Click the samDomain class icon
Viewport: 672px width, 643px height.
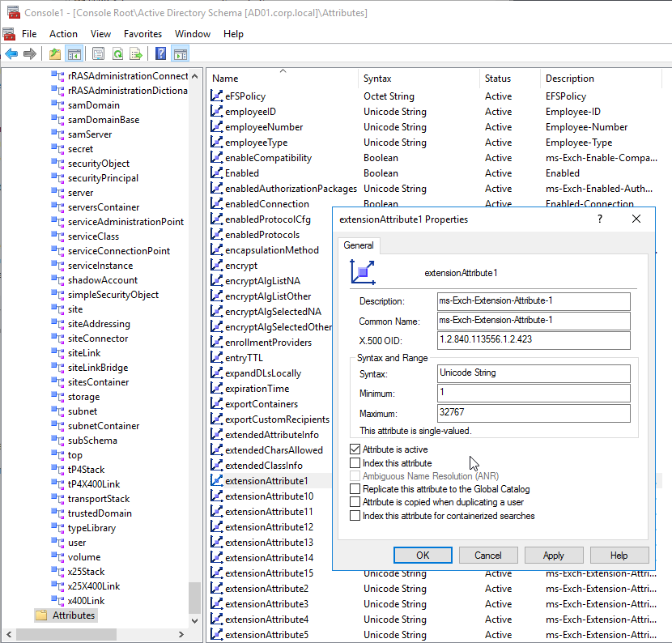[x=57, y=105]
